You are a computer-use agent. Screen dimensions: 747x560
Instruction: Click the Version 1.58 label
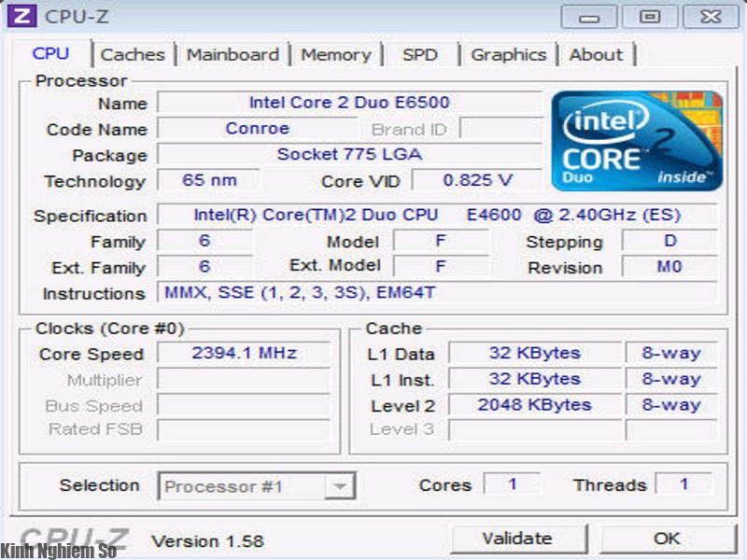pos(207,541)
